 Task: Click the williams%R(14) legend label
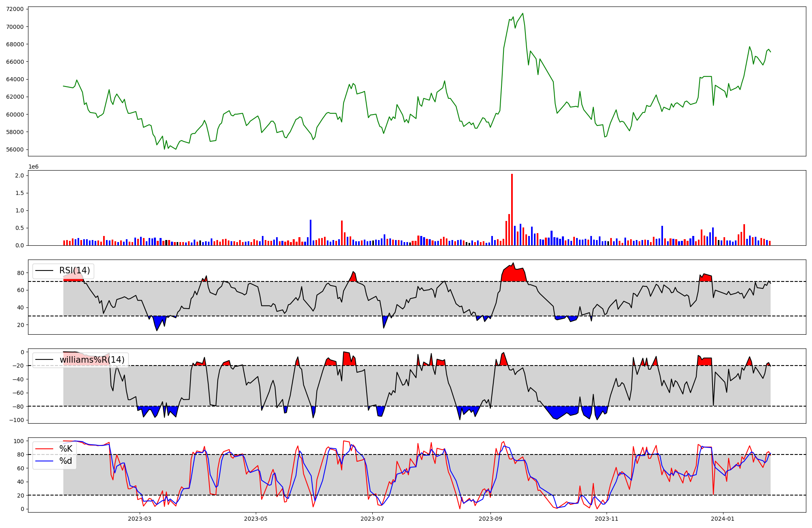tap(92, 360)
